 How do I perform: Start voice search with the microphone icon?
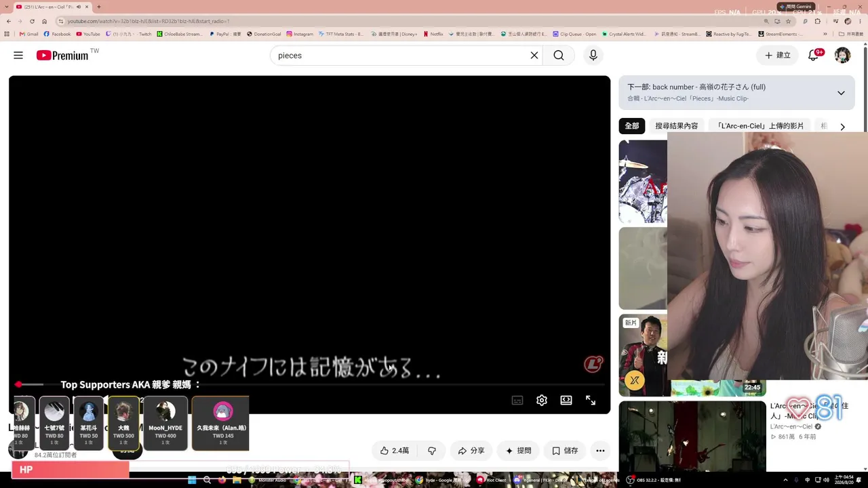click(x=593, y=56)
